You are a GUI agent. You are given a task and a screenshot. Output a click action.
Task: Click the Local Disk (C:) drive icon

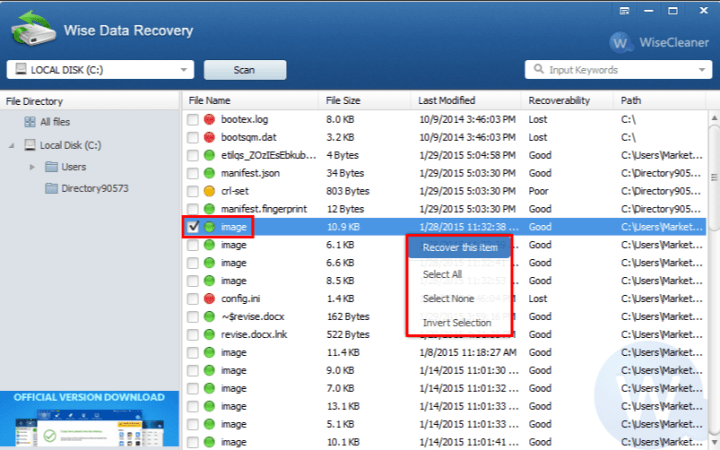pos(30,145)
